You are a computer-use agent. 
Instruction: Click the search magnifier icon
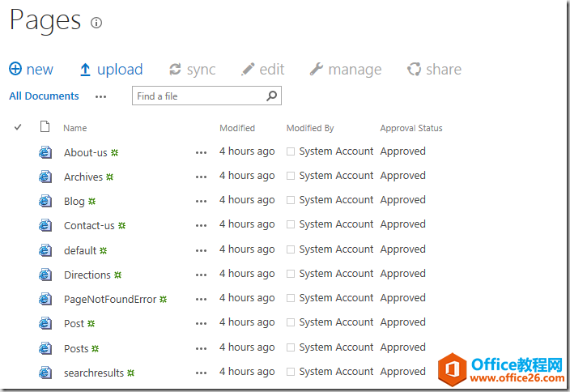pos(272,96)
